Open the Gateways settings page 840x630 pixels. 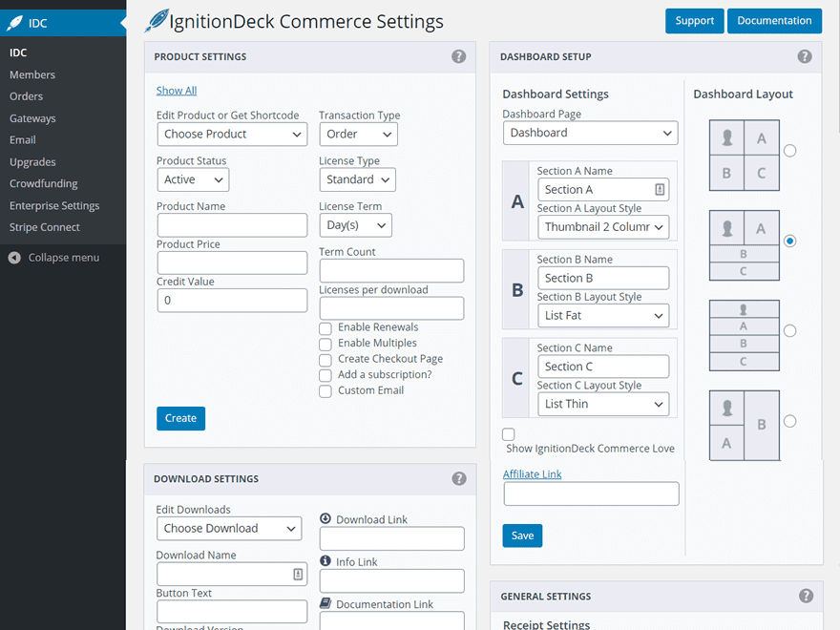pos(32,118)
